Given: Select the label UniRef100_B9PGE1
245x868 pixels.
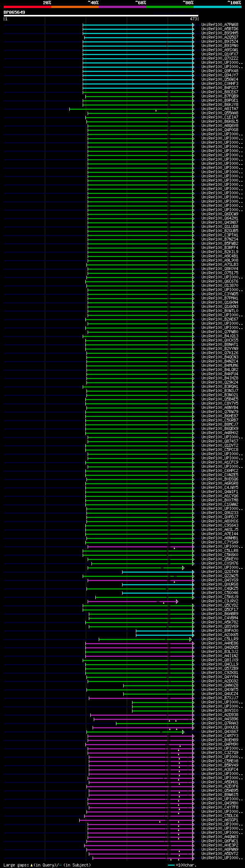Looking at the screenshot, I should click(x=220, y=101).
